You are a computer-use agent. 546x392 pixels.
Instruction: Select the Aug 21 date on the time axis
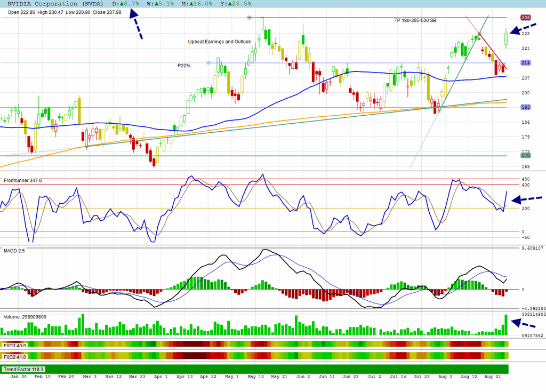493,377
